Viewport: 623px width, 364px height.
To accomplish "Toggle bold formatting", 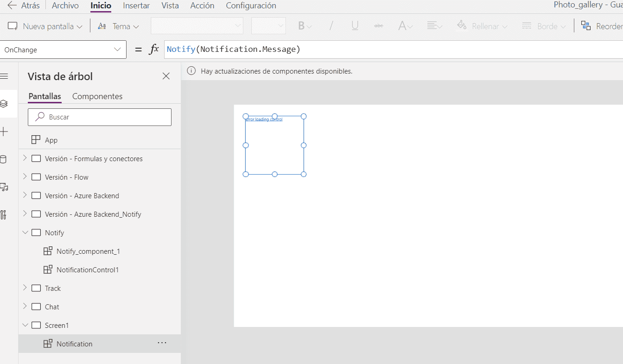I will (x=305, y=26).
